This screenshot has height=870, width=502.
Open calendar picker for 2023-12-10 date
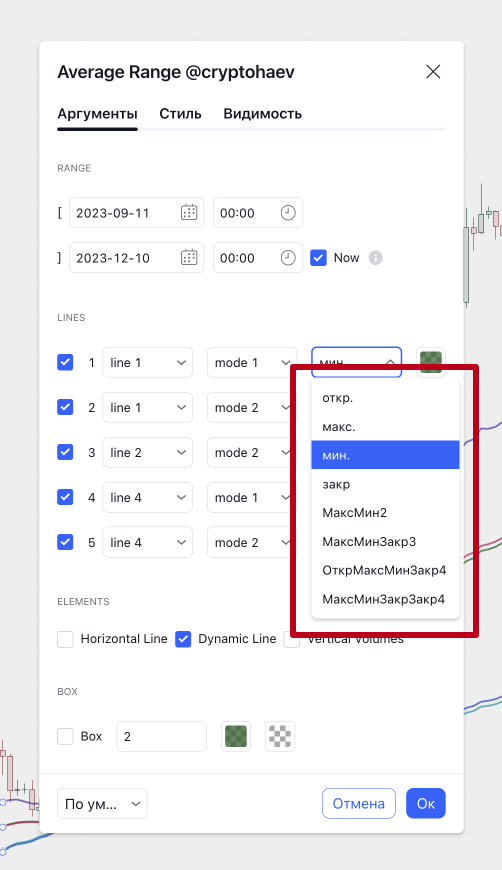tap(189, 257)
